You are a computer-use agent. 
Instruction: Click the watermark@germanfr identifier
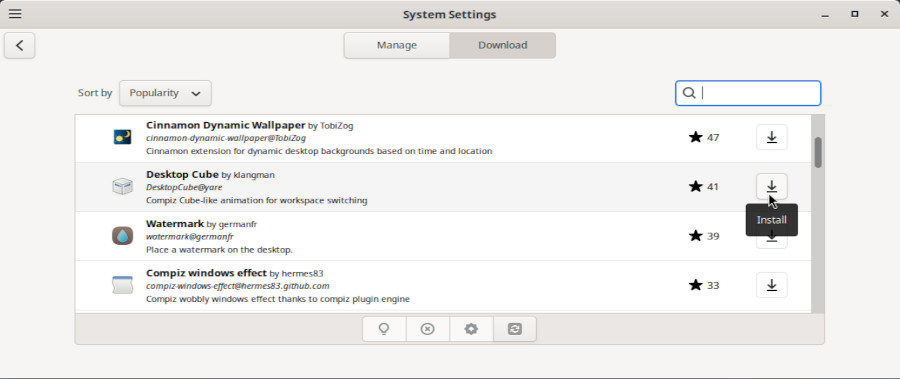(x=190, y=237)
